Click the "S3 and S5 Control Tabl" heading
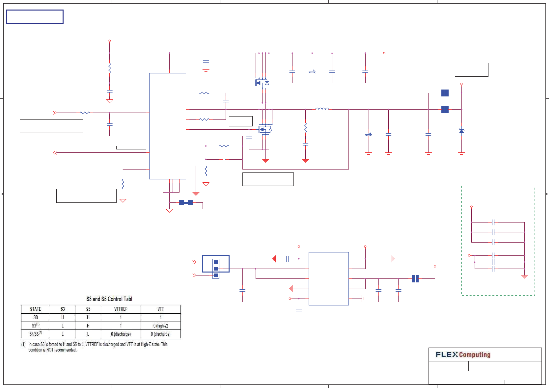Screen dimensions: 555x392 (109, 299)
